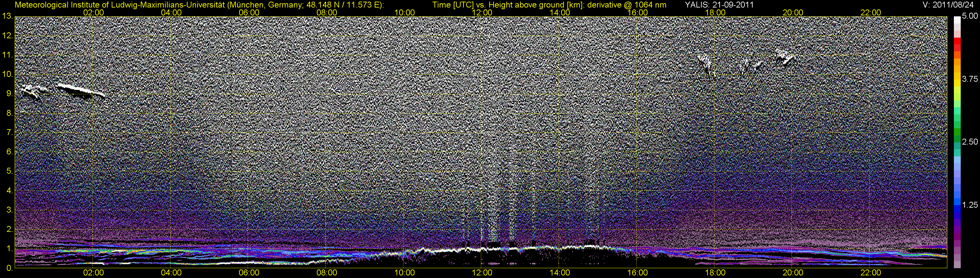Click the 0 km height axis label
This screenshot has width=980, height=278.
(9, 268)
